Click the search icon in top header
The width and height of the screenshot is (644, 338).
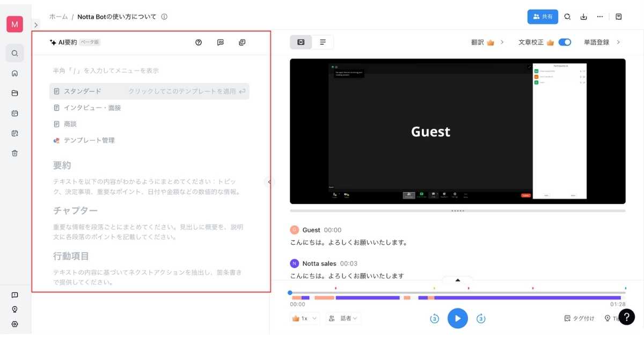click(x=567, y=17)
